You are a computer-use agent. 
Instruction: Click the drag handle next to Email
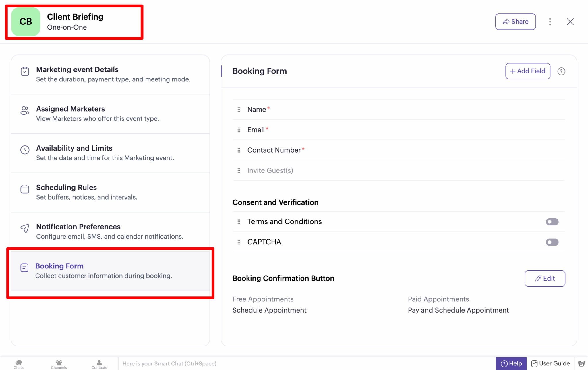239,130
